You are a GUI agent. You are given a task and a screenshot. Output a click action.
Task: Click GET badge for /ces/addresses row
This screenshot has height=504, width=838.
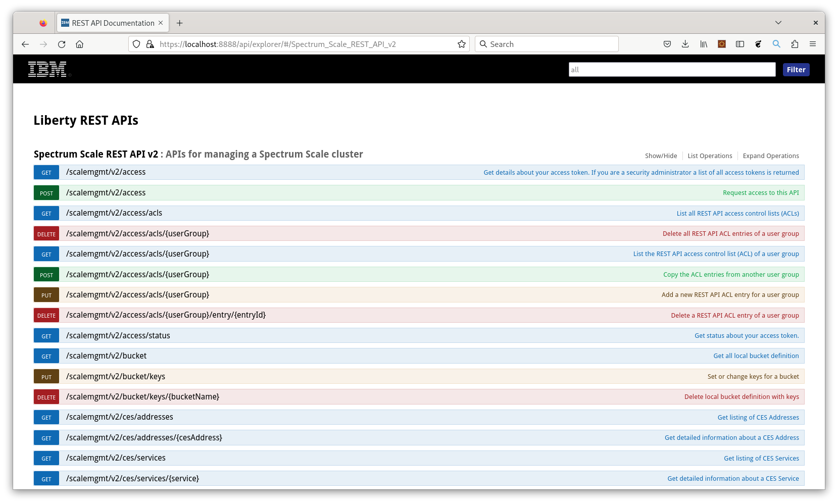46,418
